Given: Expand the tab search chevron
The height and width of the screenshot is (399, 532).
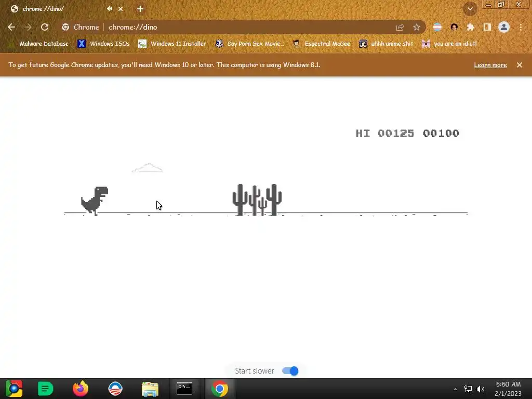Looking at the screenshot, I should tap(470, 9).
